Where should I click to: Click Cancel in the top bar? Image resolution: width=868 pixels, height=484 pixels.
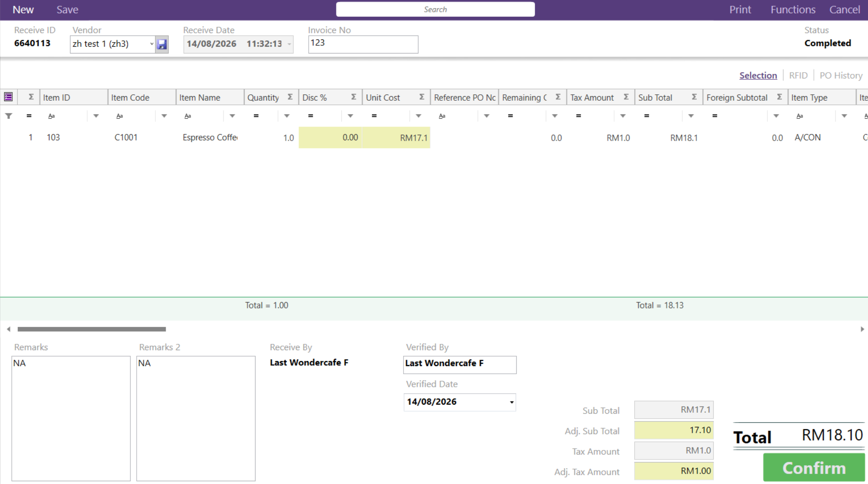click(x=844, y=10)
